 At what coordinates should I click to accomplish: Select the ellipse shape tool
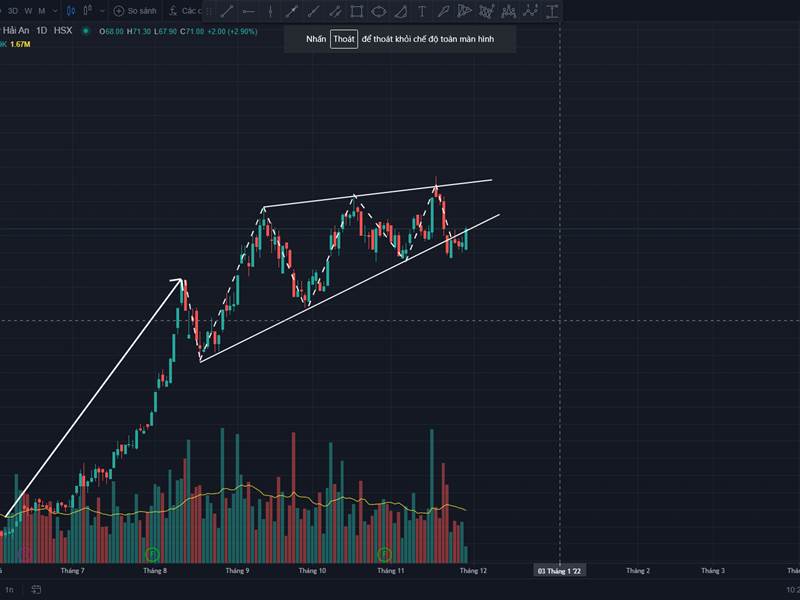tap(379, 11)
